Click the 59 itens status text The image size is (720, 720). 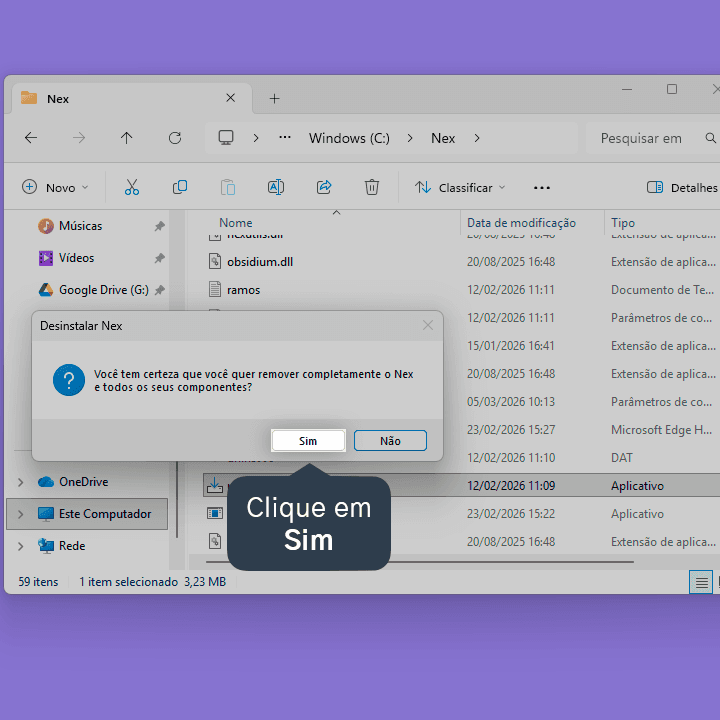coord(38,582)
